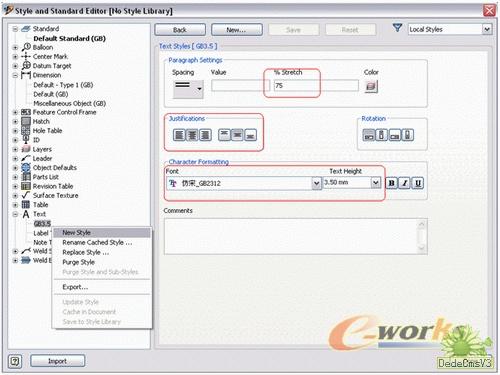The height and width of the screenshot is (375, 500).
Task: Click the filter funnel icon
Action: pos(397,28)
